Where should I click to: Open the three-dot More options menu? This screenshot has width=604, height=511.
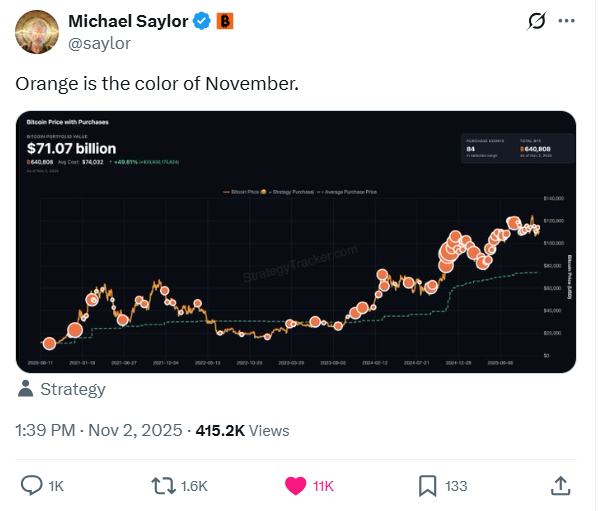tap(567, 21)
